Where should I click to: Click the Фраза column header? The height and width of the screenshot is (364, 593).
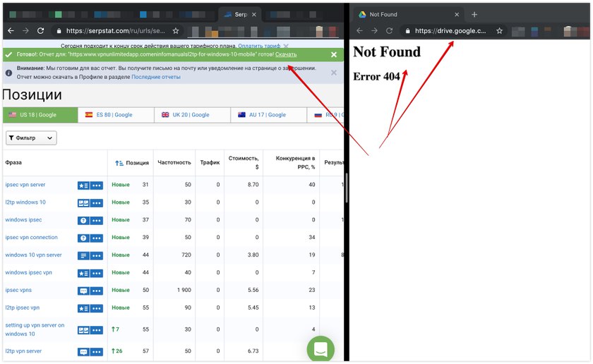point(13,162)
